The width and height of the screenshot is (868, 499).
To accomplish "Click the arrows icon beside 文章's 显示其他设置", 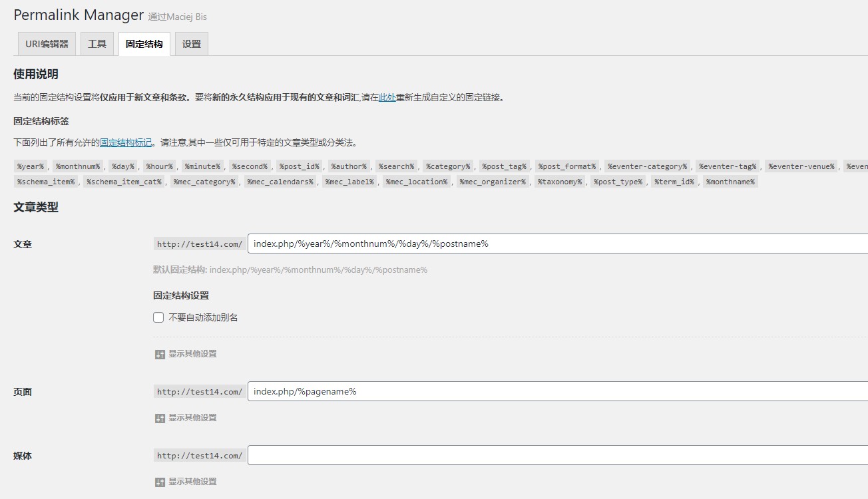I will [x=160, y=354].
